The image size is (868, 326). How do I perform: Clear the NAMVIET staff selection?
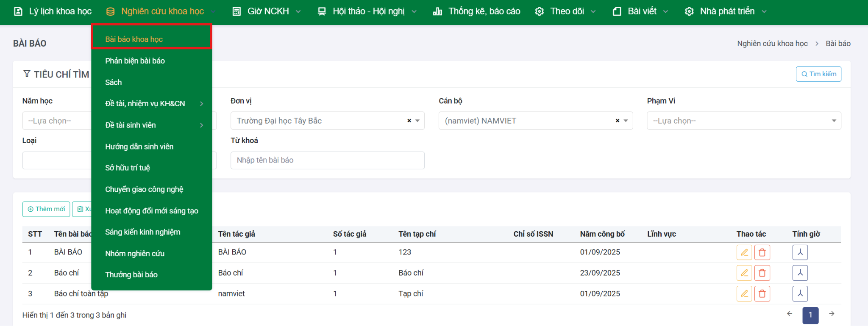tap(618, 121)
